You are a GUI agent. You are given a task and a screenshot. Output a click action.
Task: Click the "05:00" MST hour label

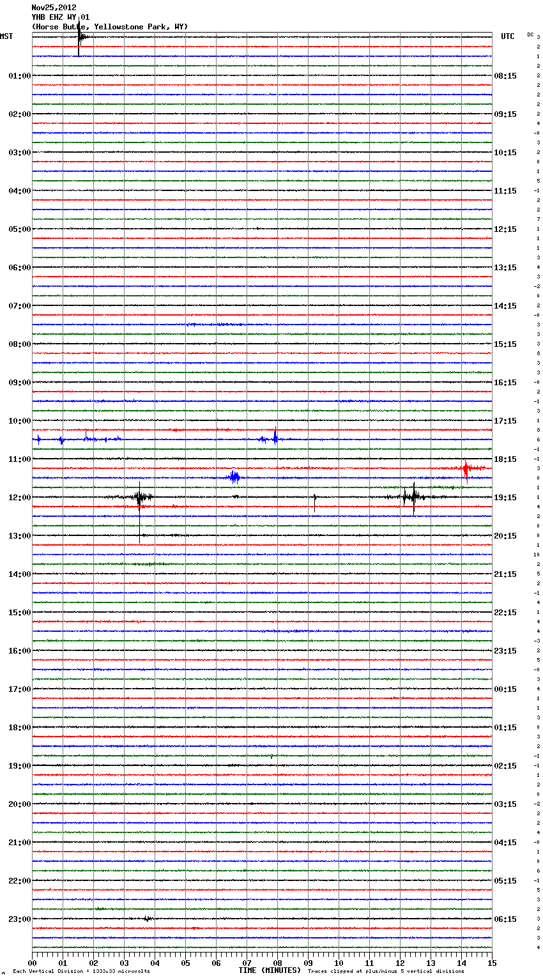[x=20, y=229]
